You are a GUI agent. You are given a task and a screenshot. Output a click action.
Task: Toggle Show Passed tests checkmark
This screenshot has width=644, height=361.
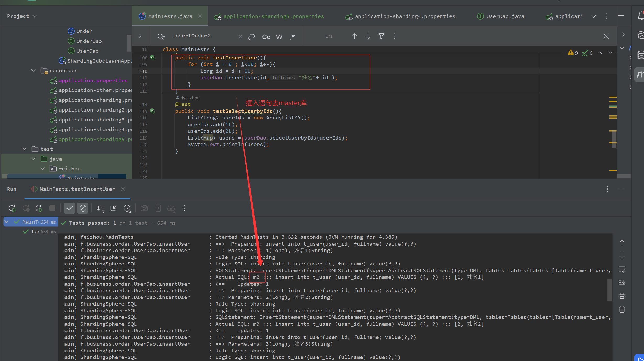pos(69,208)
